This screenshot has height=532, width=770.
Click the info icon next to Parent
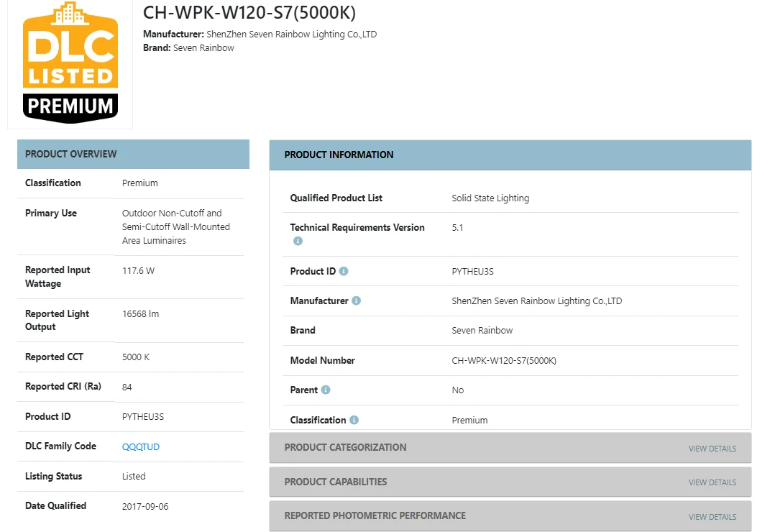pos(326,390)
